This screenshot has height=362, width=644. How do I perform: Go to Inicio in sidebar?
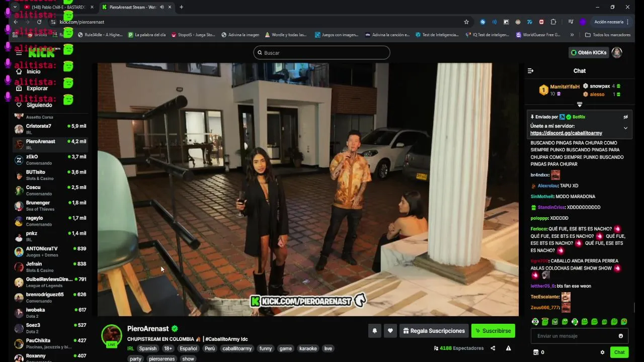point(33,71)
